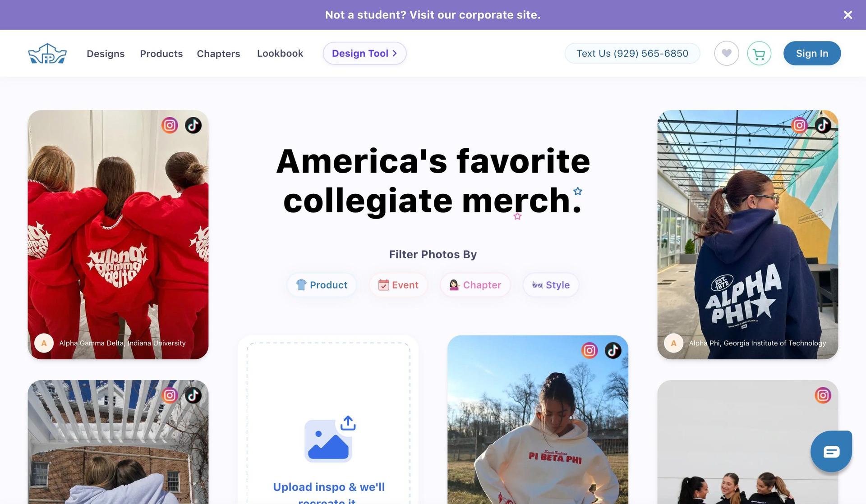
Task: Open the shopping cart
Action: click(759, 54)
